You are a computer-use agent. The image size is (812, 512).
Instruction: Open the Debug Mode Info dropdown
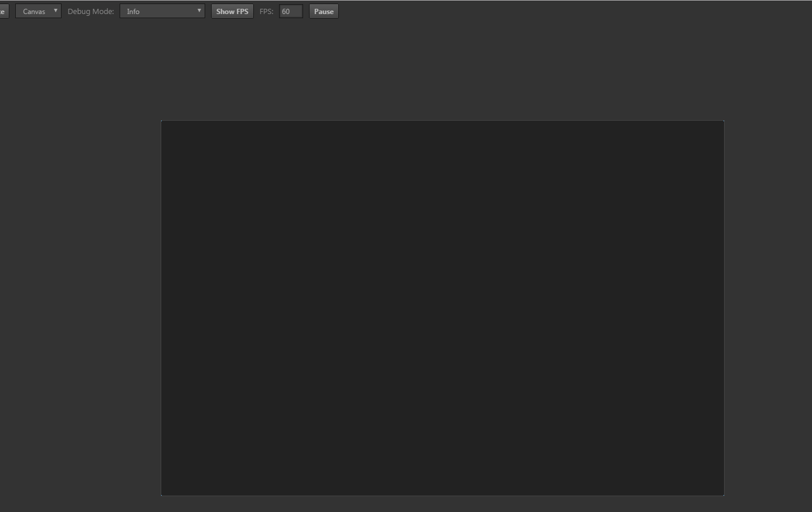point(162,11)
